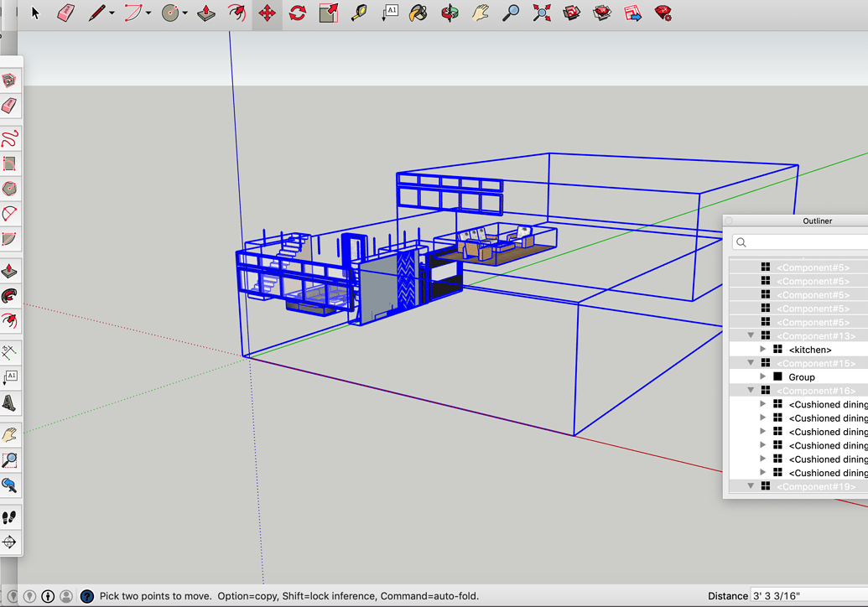Activate the Scale tool
Screen dimensions: 868x607
(x=327, y=13)
